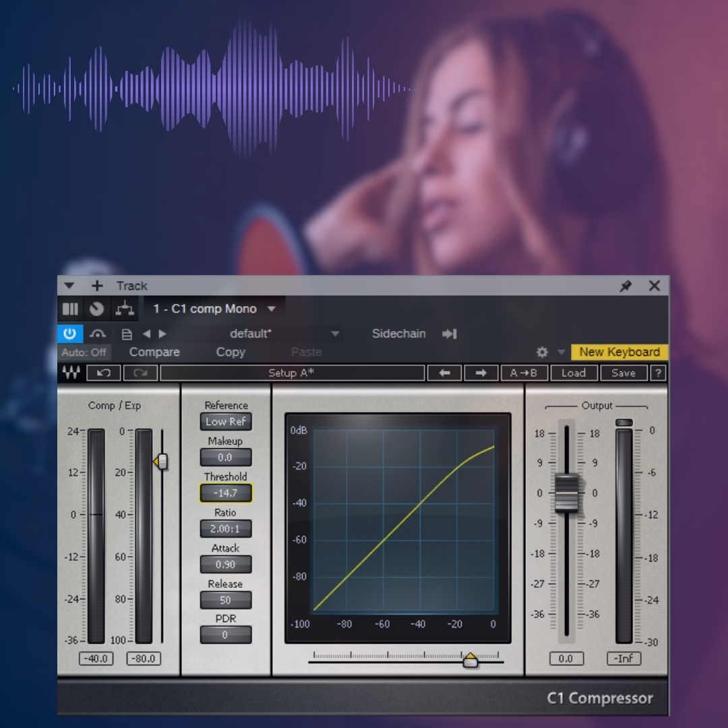The image size is (728, 728).
Task: Click the C1 Compressor title text
Action: 600,698
